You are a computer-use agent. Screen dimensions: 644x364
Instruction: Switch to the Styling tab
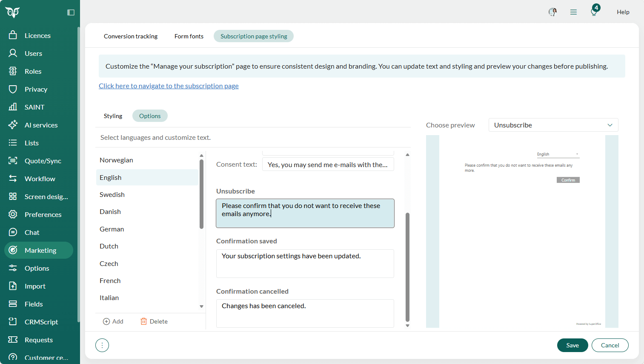coord(113,116)
